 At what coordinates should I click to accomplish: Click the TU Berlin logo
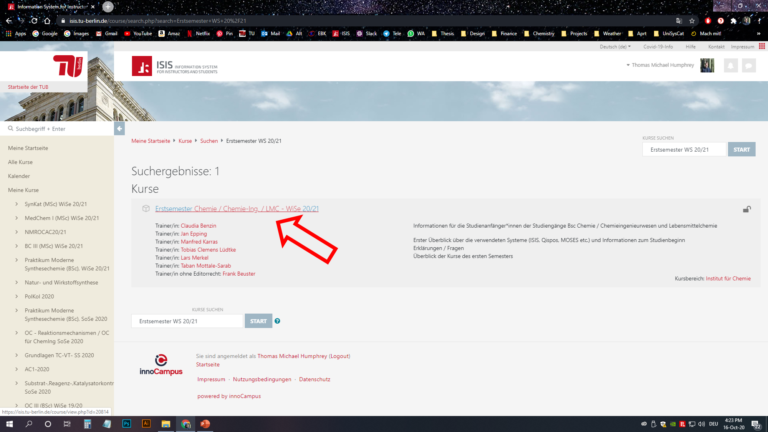point(68,66)
